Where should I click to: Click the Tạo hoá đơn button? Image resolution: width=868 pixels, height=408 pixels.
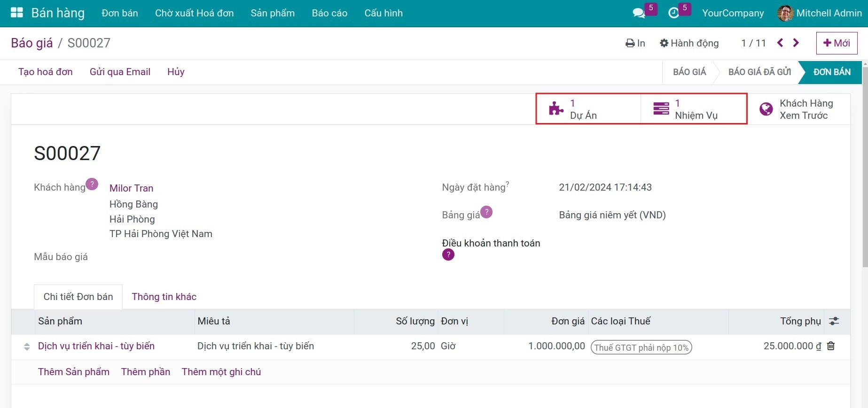point(46,72)
